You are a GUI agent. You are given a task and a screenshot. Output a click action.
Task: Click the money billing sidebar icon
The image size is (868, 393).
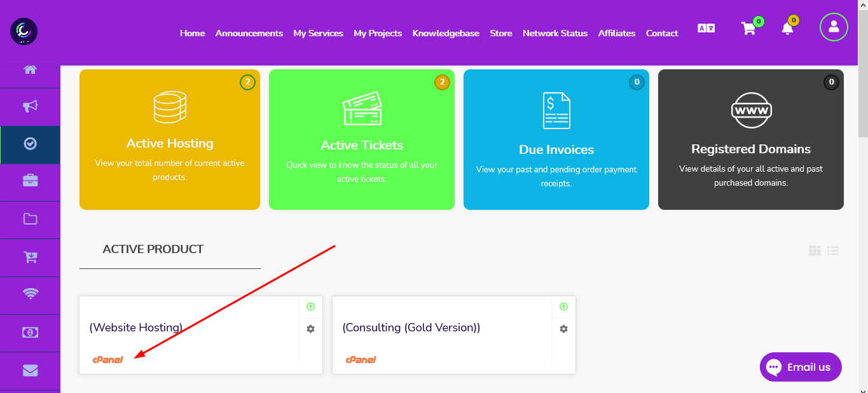30,333
